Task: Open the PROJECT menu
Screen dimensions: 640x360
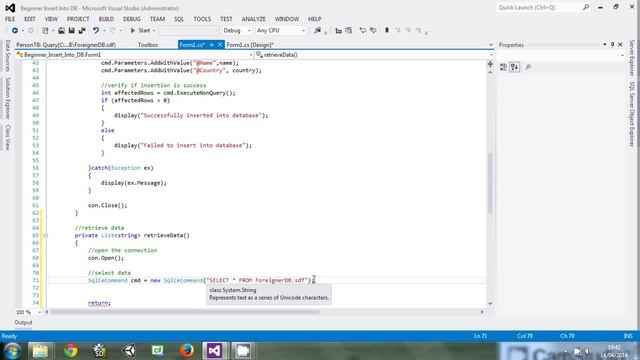Action: pos(78,19)
